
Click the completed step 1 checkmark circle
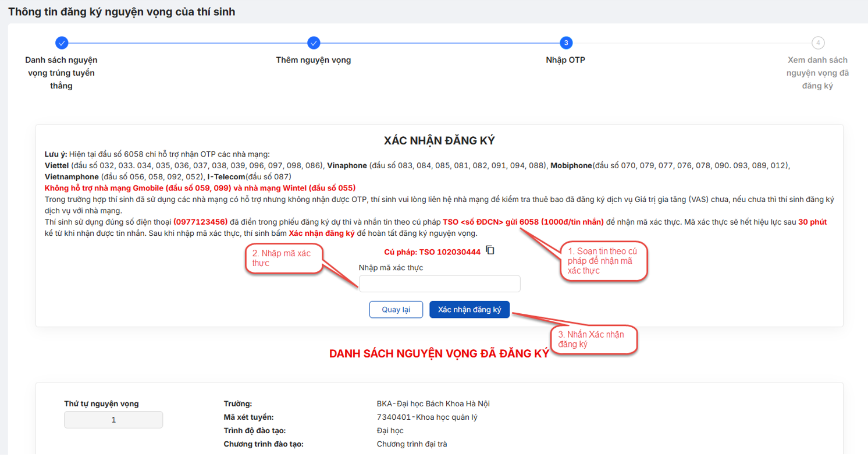pyautogui.click(x=62, y=42)
